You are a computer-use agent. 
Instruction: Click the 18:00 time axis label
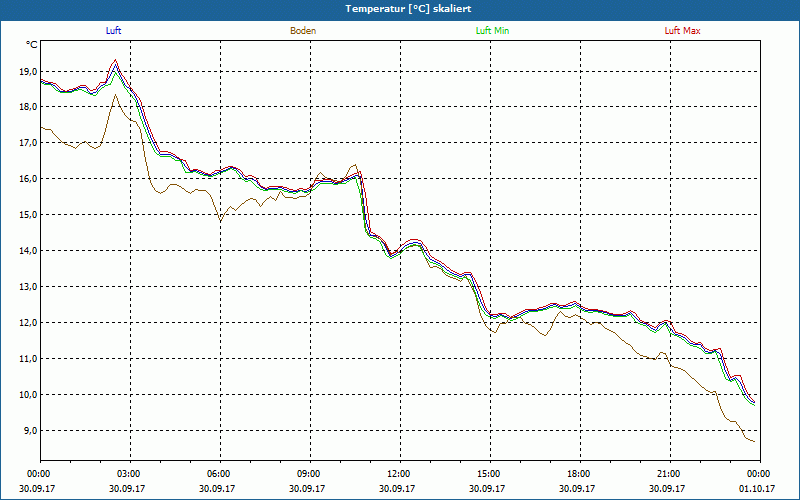(578, 474)
